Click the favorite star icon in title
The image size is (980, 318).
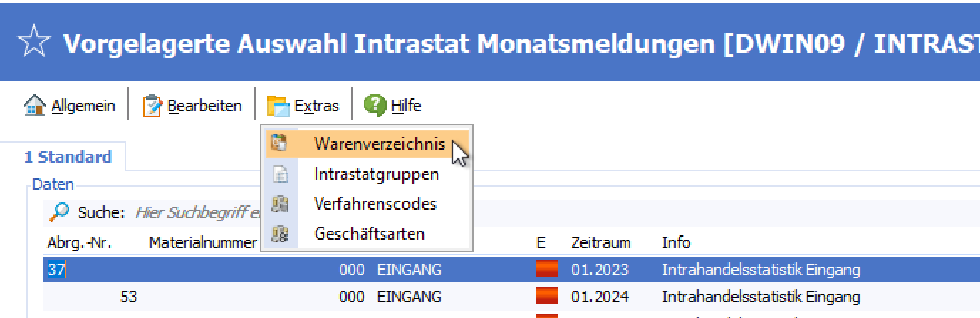(x=34, y=44)
